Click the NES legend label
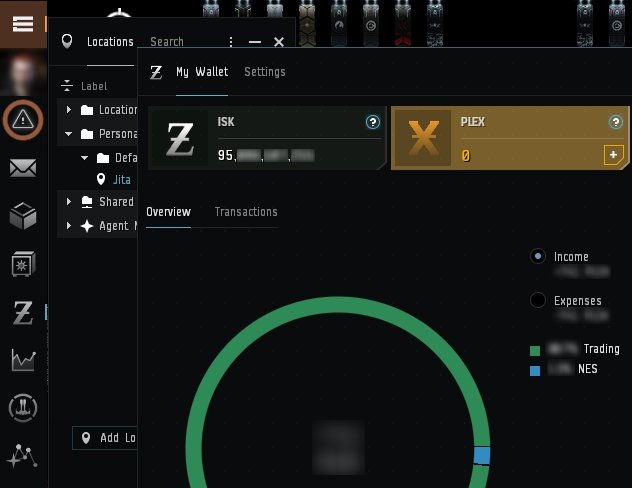Image resolution: width=632 pixels, height=488 pixels. (588, 369)
